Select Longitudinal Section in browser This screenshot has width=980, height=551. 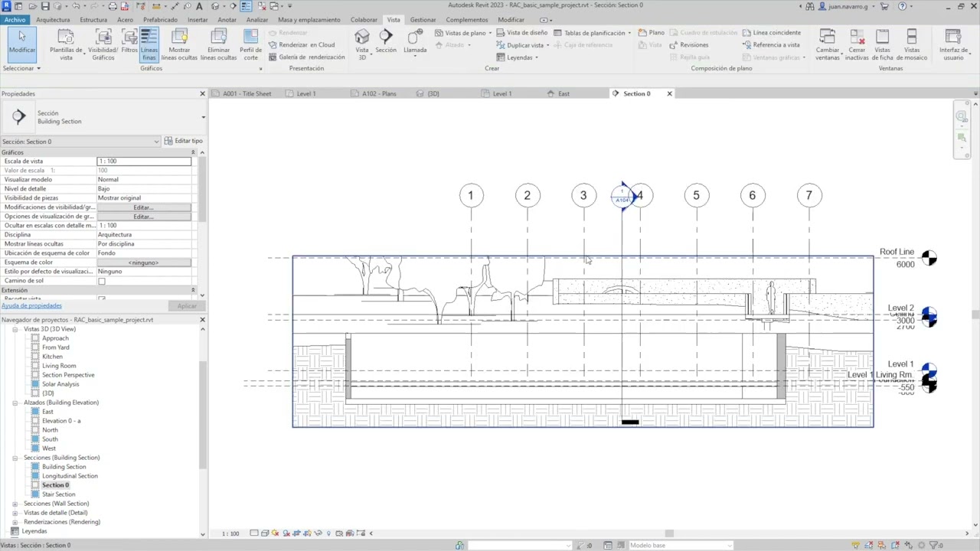[x=70, y=476]
